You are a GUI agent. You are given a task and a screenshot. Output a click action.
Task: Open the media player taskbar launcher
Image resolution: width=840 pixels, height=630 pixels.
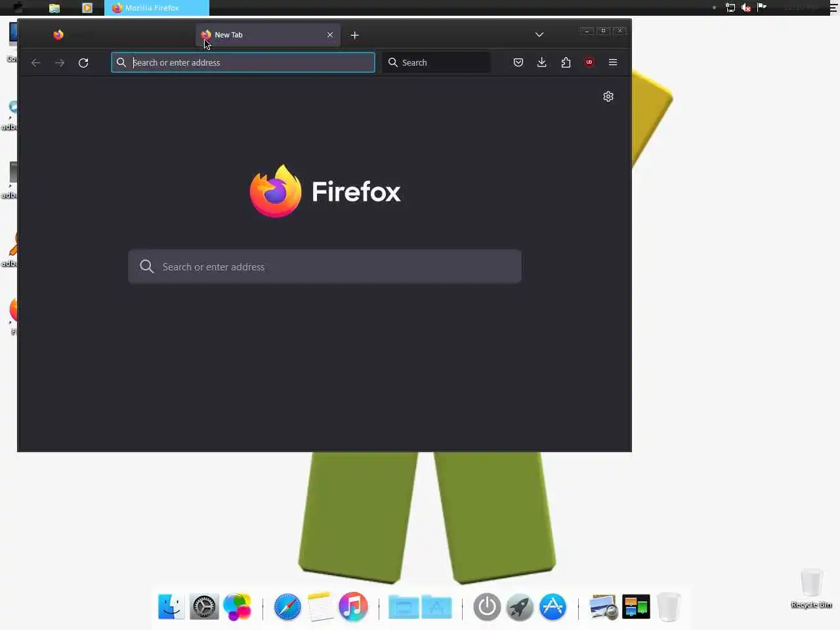coord(87,8)
